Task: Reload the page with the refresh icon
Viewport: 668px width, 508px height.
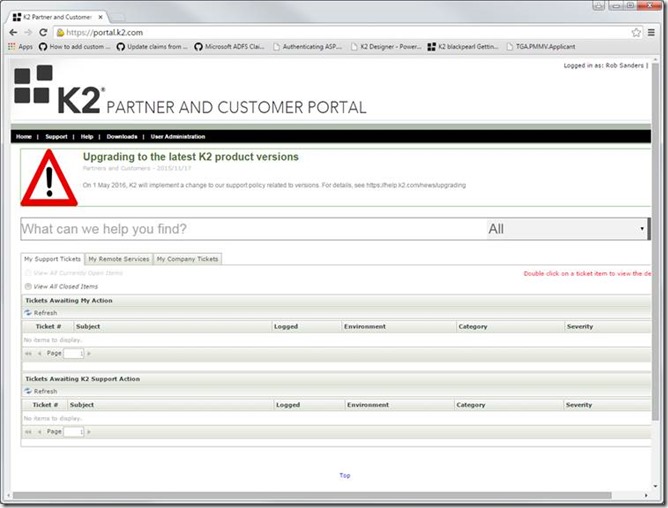Action: click(x=42, y=32)
